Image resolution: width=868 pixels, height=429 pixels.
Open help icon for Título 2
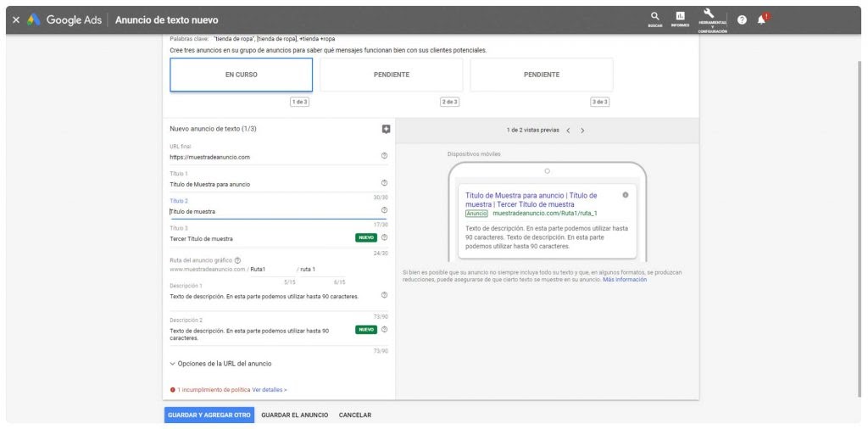click(x=384, y=210)
